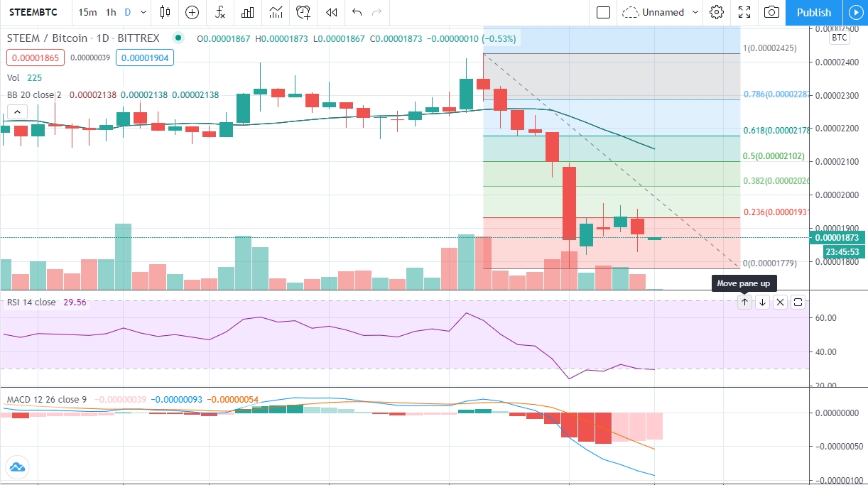Toggle the select layout square icon
Viewport: 868px width, 485px height.
[x=603, y=12]
